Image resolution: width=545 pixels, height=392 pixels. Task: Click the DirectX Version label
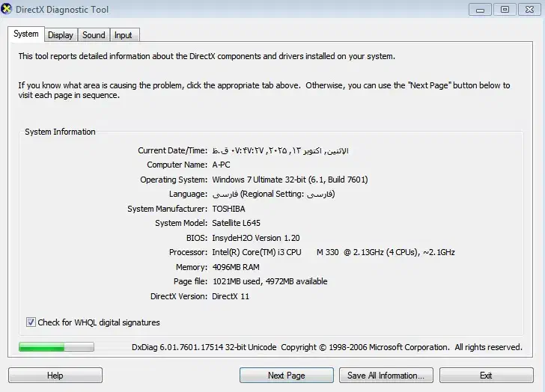(x=179, y=296)
